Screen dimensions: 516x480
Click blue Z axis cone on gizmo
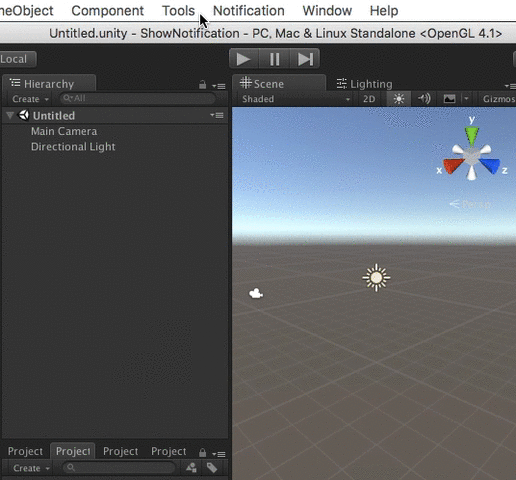(490, 166)
